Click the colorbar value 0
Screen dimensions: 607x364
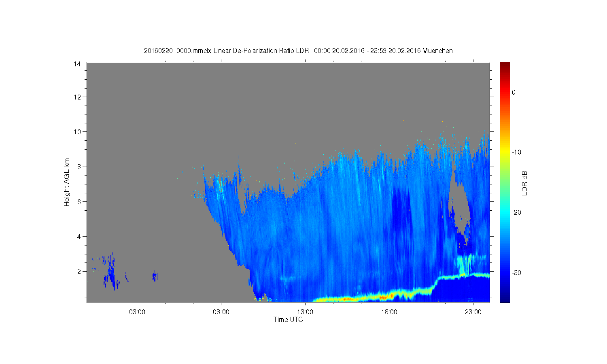(514, 92)
